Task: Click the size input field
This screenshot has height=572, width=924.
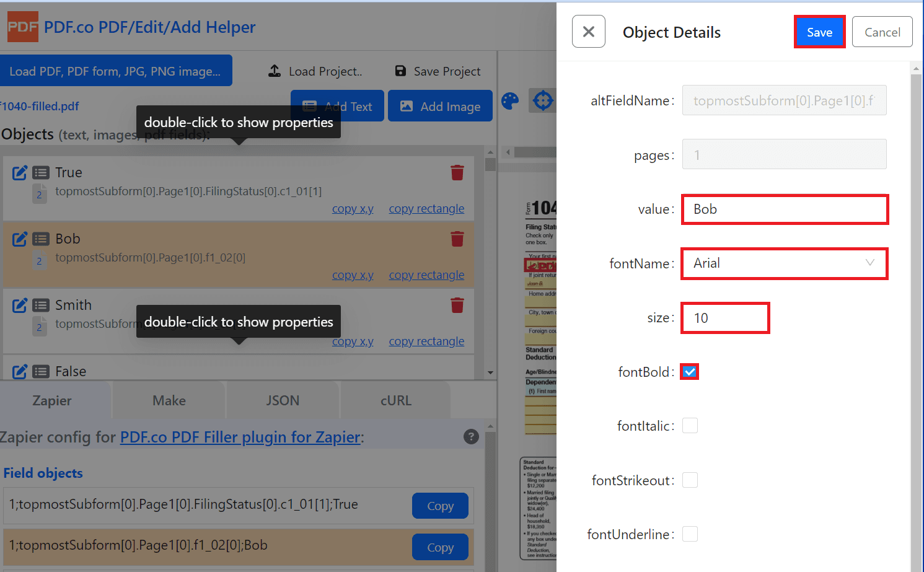Action: click(725, 318)
